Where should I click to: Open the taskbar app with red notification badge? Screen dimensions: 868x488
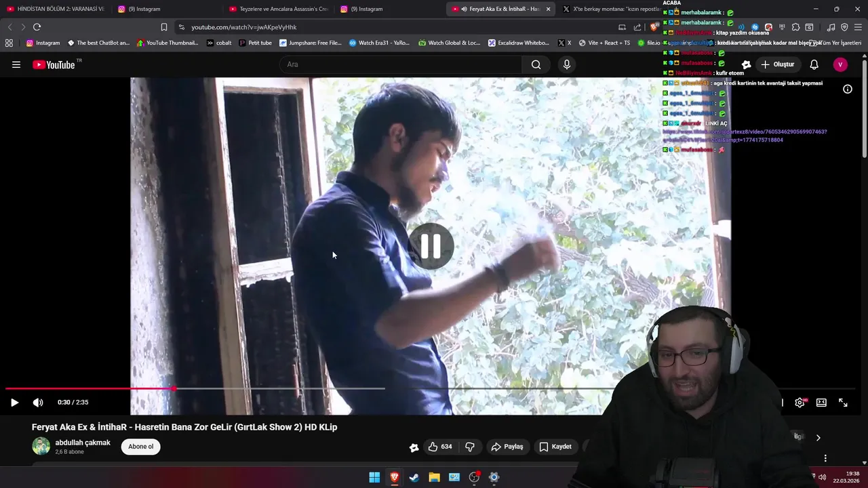474,477
